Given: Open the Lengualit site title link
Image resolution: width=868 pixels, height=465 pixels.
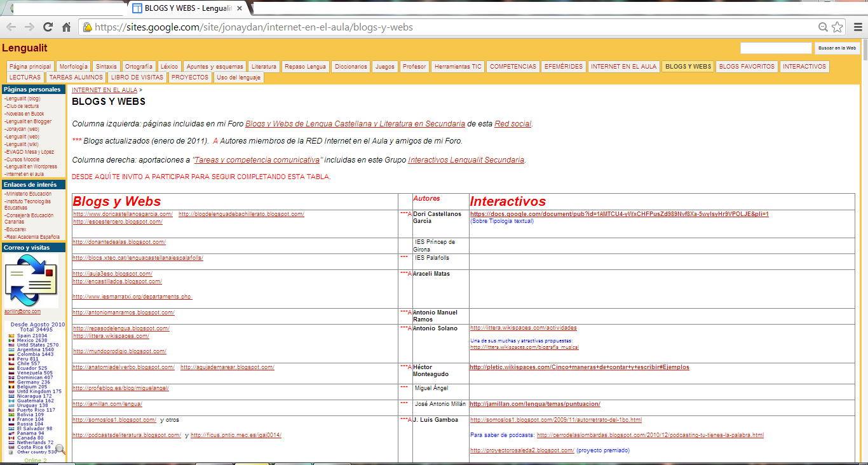Looking at the screenshot, I should click(x=25, y=48).
